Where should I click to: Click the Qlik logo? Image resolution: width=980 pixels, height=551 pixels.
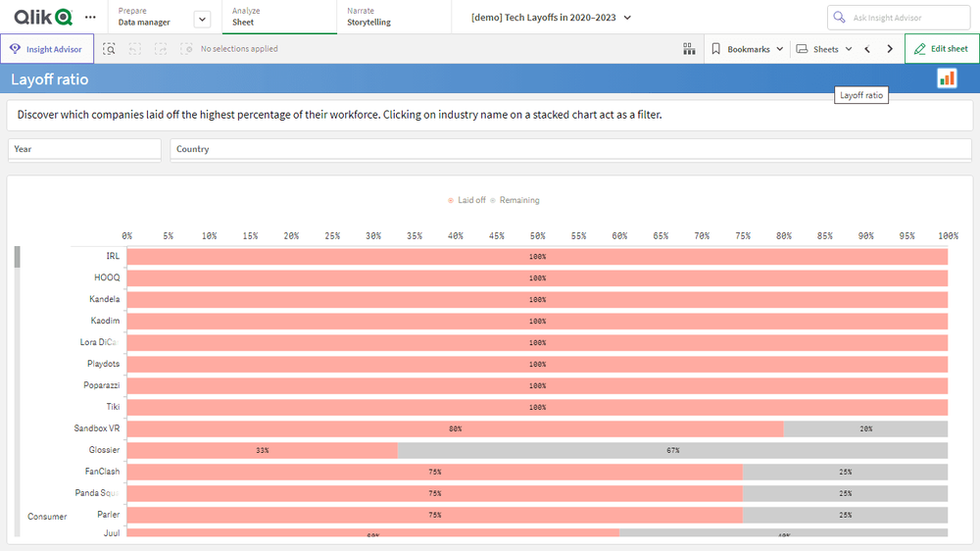(x=43, y=17)
